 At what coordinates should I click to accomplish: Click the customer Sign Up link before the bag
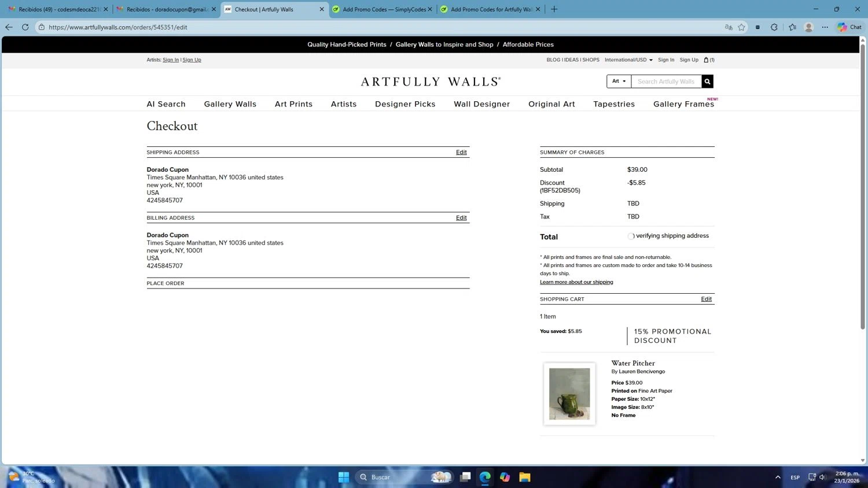tap(689, 60)
